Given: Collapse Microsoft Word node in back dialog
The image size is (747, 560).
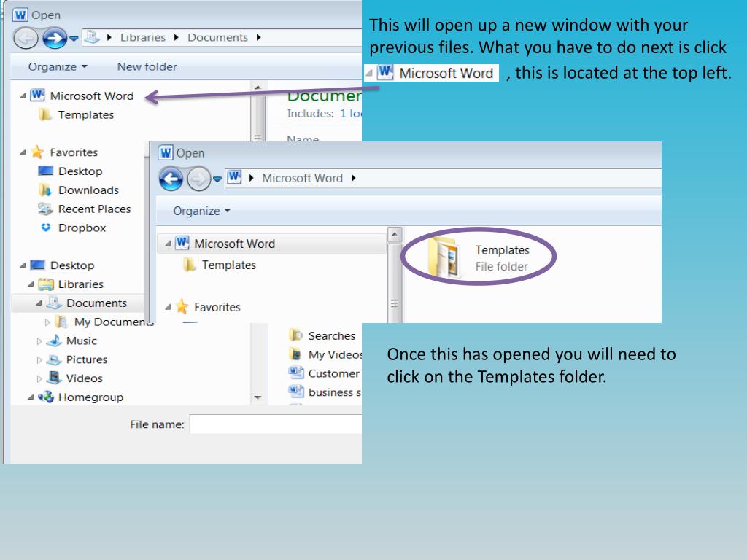Looking at the screenshot, I should point(23,96).
